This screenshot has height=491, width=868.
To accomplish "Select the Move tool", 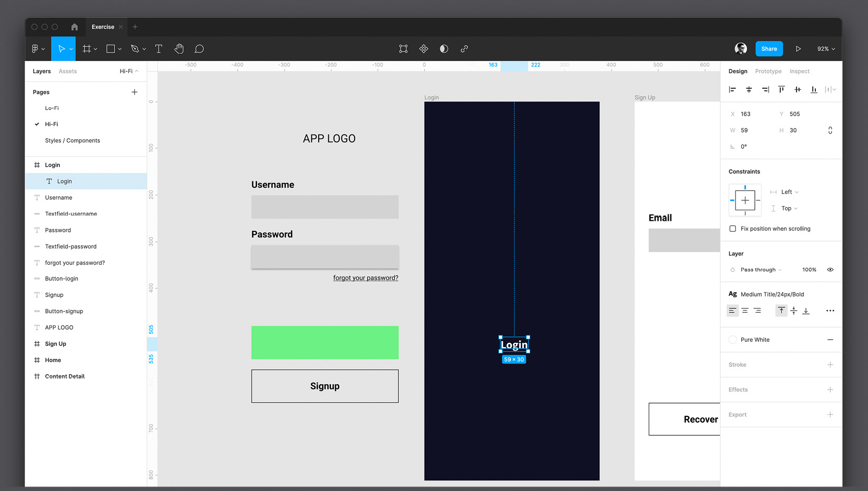I will tap(61, 48).
